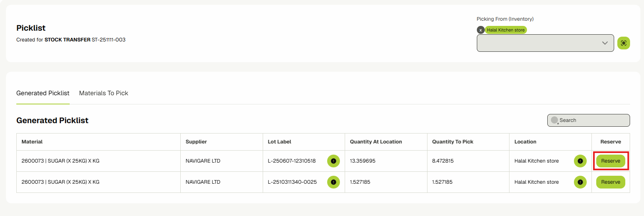
Task: Remove the Halal Kitchen store inventory chip
Action: coord(480,30)
